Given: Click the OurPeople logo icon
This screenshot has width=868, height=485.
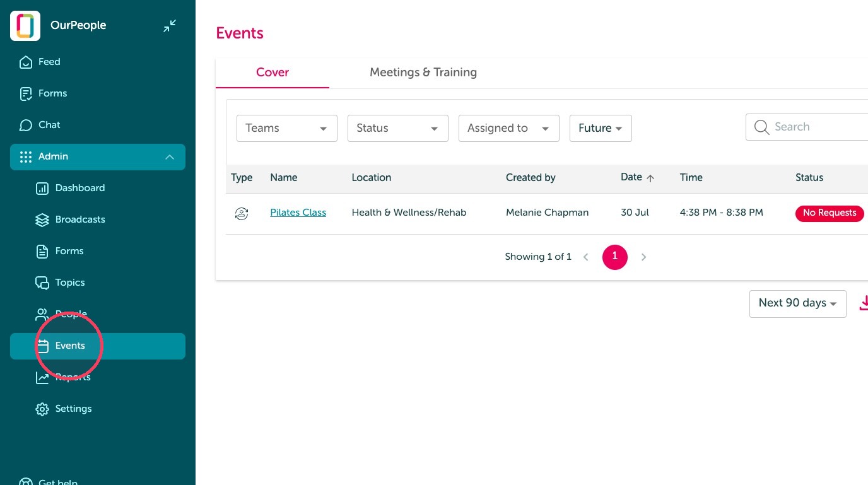Looking at the screenshot, I should (25, 26).
